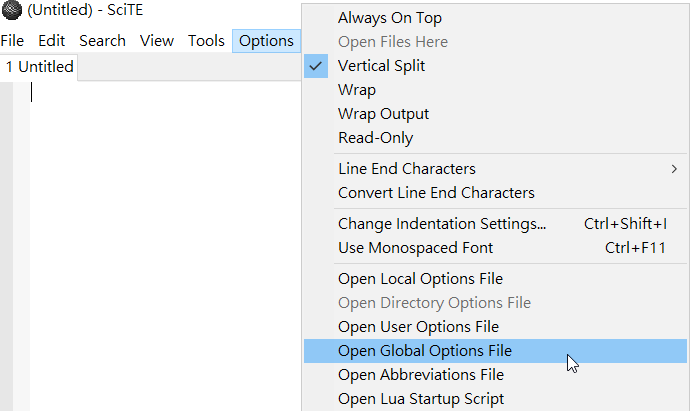Toggle the Wrap option
This screenshot has height=411, width=690.
point(495,90)
